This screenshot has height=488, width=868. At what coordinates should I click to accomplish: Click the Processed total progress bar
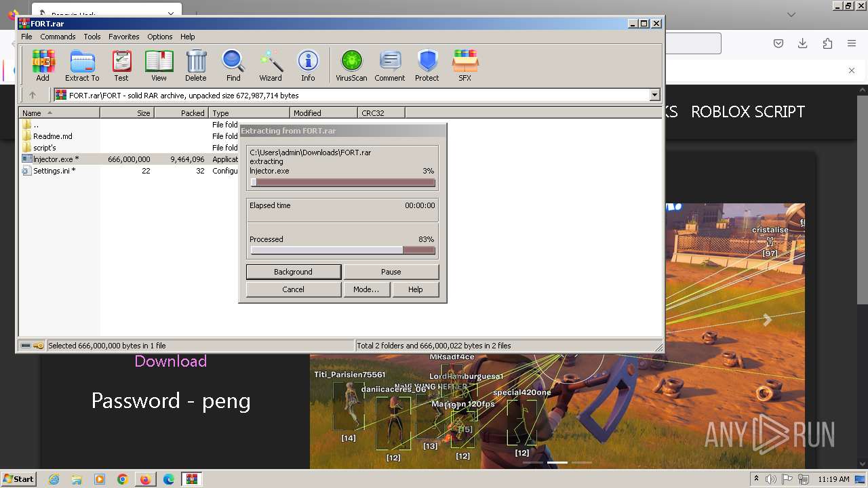(x=343, y=250)
